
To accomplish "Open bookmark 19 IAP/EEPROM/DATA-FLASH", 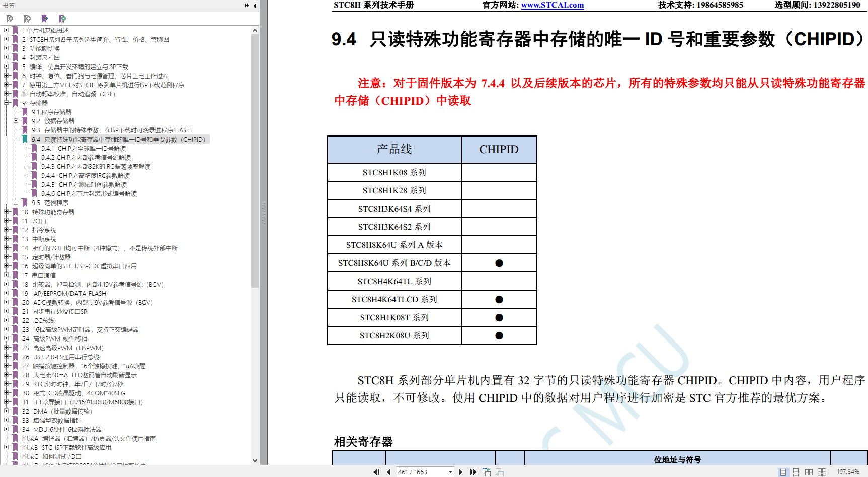I will [64, 293].
